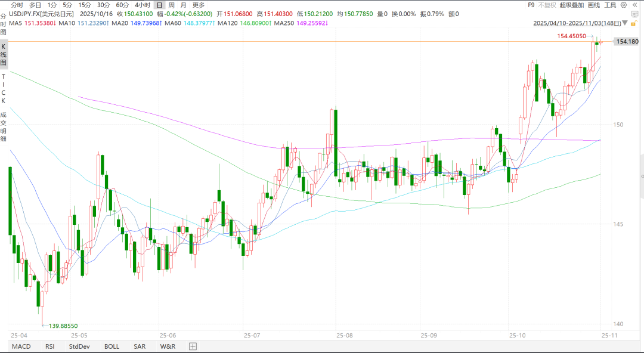The height and width of the screenshot is (353, 644).
Task: Open 超级叠加 overlay feature
Action: [x=572, y=5]
